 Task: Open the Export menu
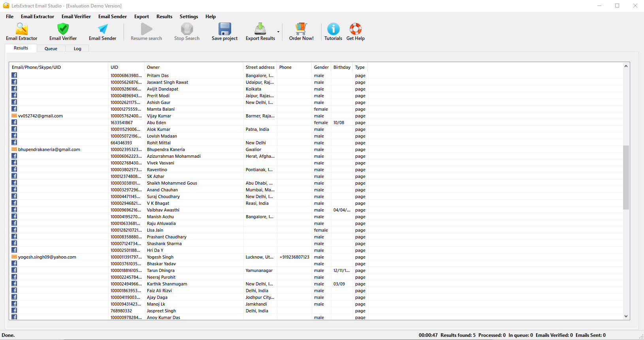click(141, 17)
